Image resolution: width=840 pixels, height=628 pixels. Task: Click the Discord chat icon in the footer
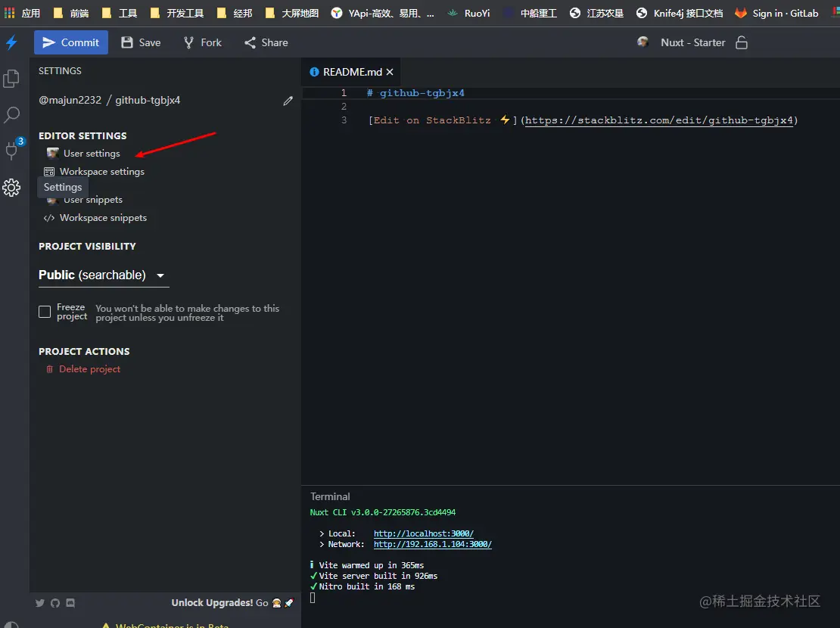tap(70, 603)
